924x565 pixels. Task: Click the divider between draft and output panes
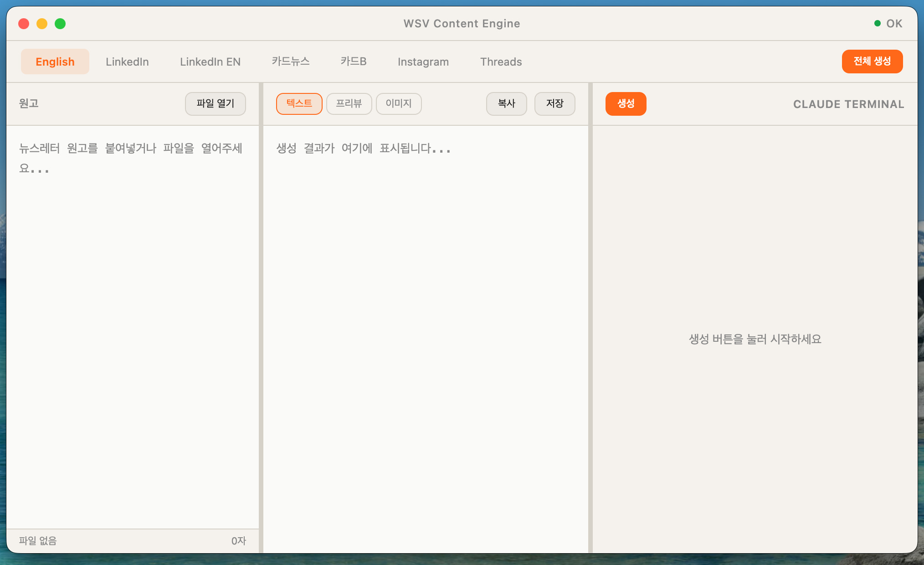click(x=261, y=319)
